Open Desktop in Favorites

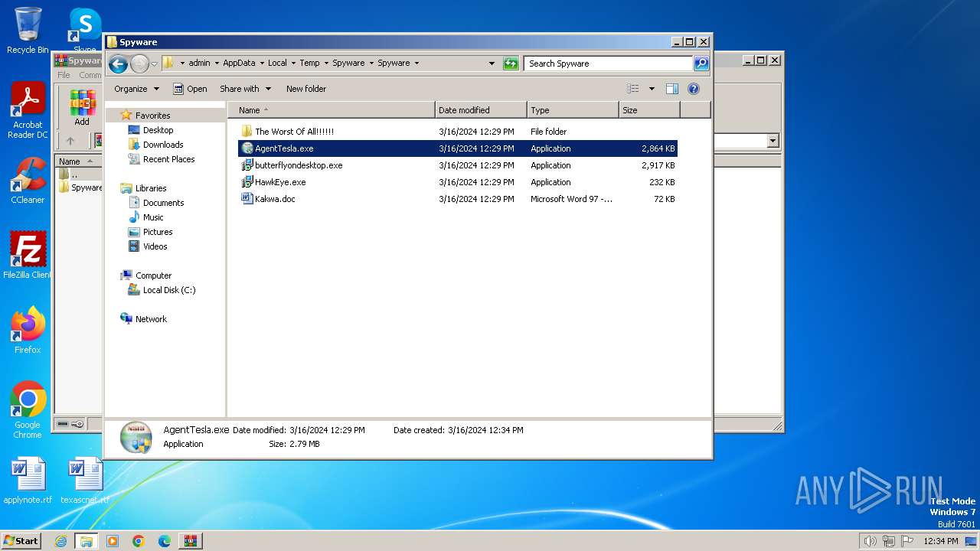(158, 130)
